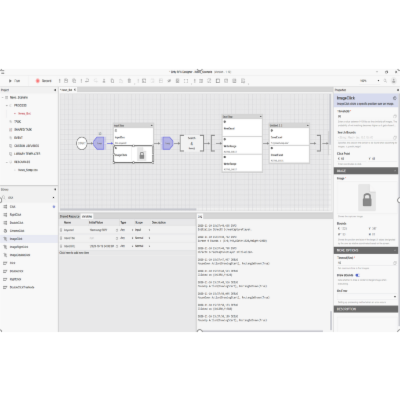
Task: Collapse the MORE OPTIONS section in Properties
Action: (x=395, y=250)
